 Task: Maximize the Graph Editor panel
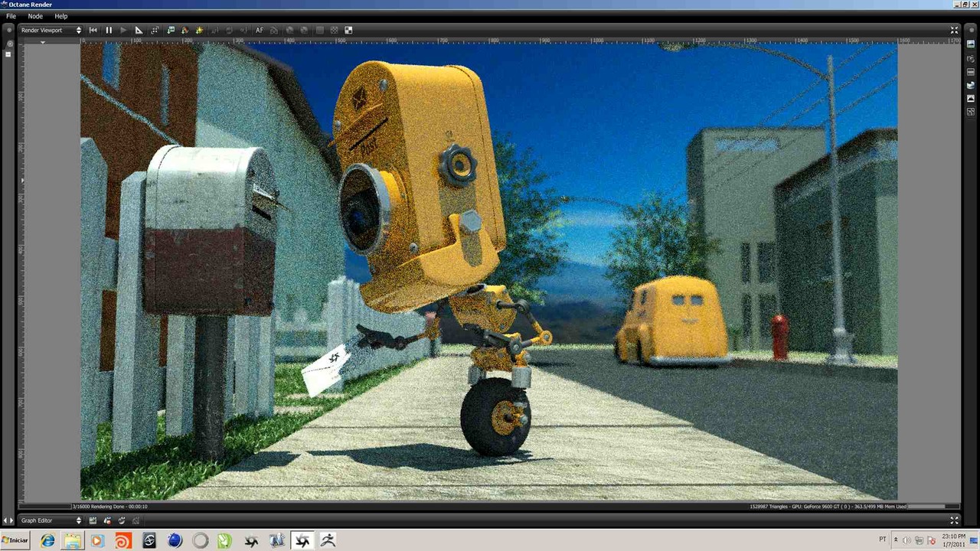[x=954, y=520]
